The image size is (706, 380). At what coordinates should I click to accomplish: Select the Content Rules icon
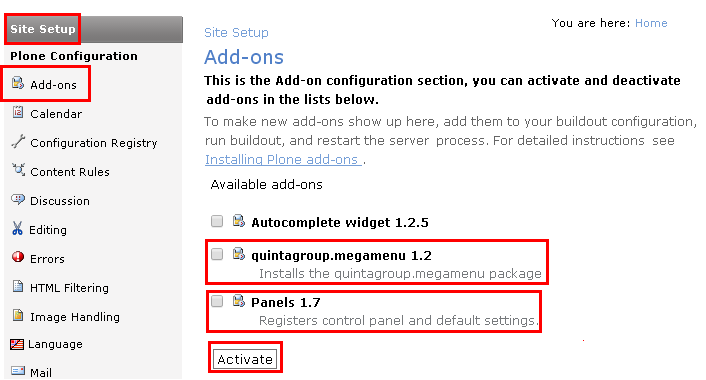[x=18, y=170]
